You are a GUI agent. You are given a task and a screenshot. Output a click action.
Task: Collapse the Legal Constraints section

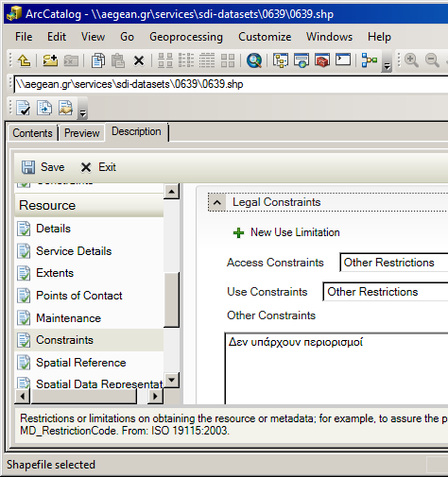click(x=217, y=202)
